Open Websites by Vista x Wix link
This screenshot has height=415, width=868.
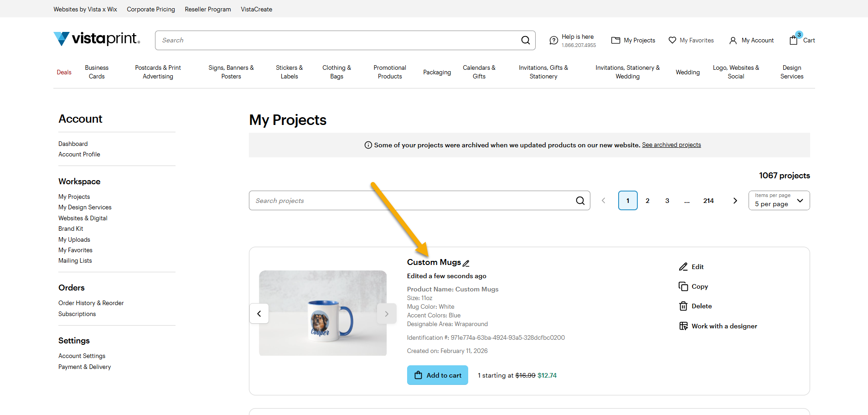coord(85,9)
